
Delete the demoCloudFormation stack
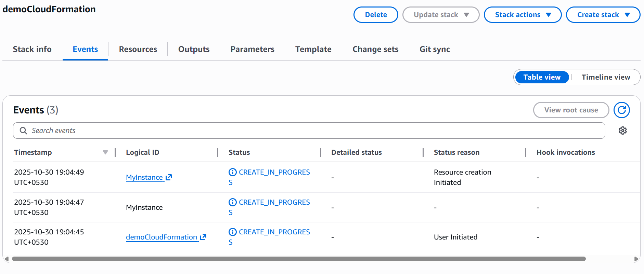(375, 15)
